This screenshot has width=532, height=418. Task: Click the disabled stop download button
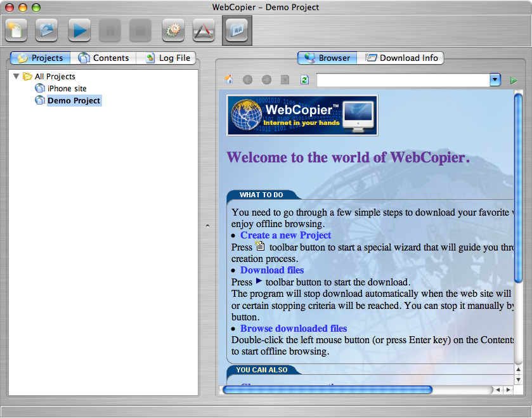coord(140,30)
